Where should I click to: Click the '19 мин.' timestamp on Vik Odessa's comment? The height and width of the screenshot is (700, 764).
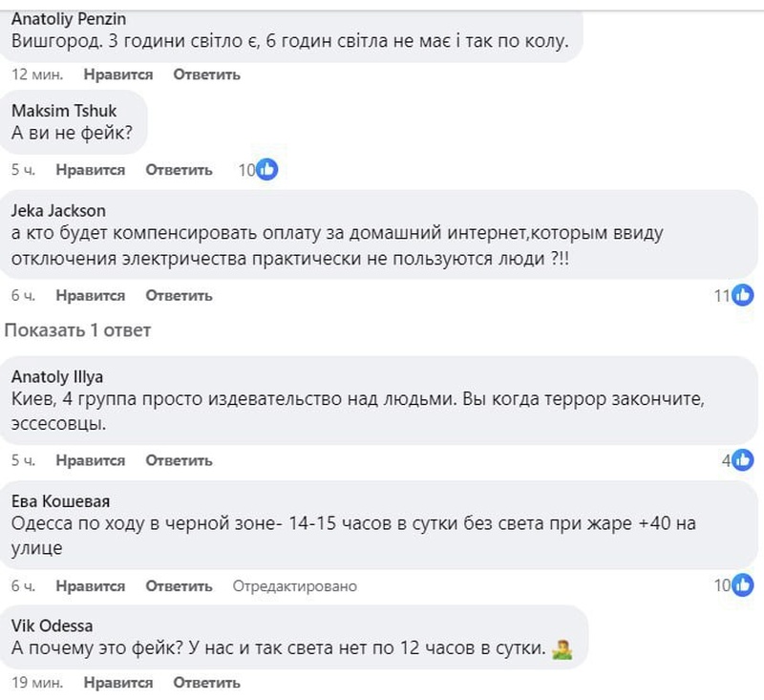tap(37, 683)
